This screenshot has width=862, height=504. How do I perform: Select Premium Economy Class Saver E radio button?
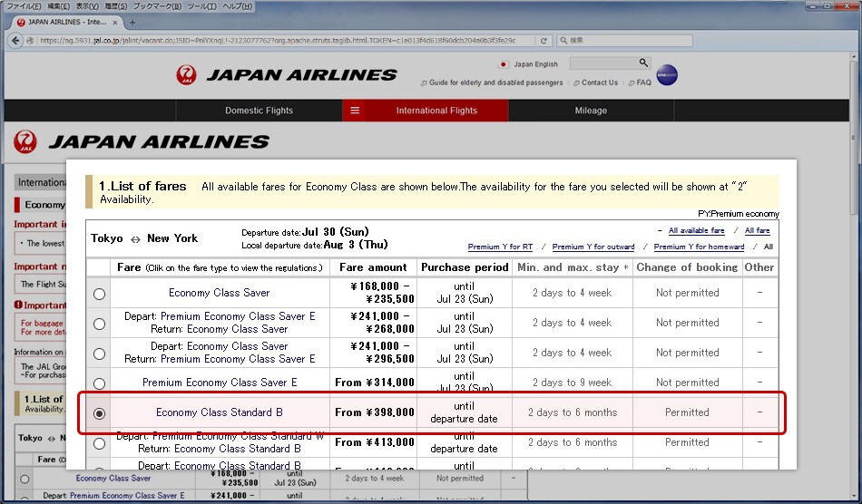pyautogui.click(x=99, y=383)
